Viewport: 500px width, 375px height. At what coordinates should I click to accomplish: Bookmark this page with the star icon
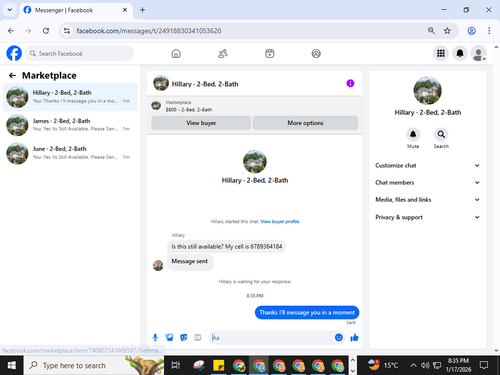447,31
